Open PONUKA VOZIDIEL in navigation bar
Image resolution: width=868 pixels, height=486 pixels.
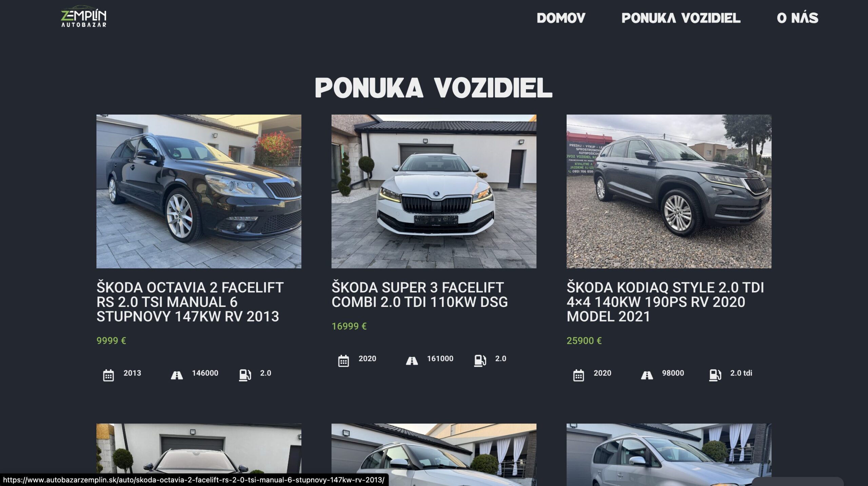coord(681,18)
